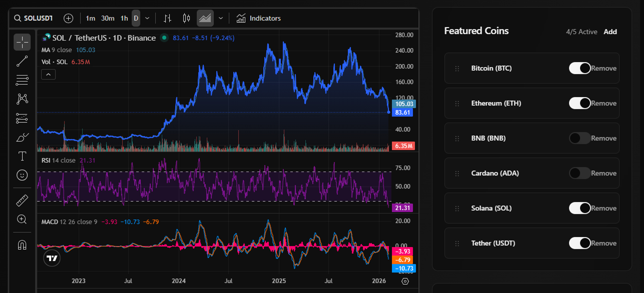Click the compare or add symbol plus icon

tap(68, 18)
